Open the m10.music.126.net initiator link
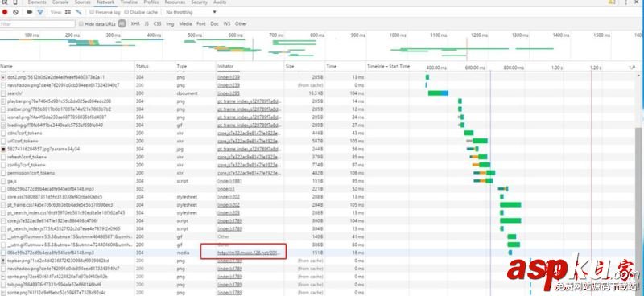The width and height of the screenshot is (644, 296). (249, 253)
